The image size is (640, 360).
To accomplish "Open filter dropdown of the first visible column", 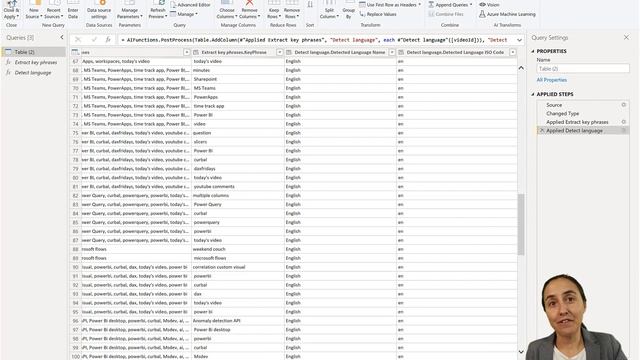I will tap(187, 52).
